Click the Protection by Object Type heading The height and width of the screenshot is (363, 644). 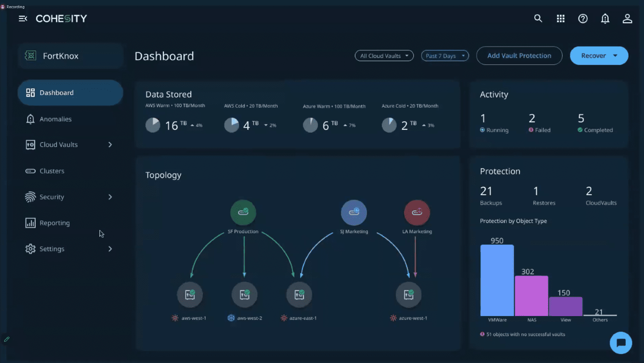point(513,221)
